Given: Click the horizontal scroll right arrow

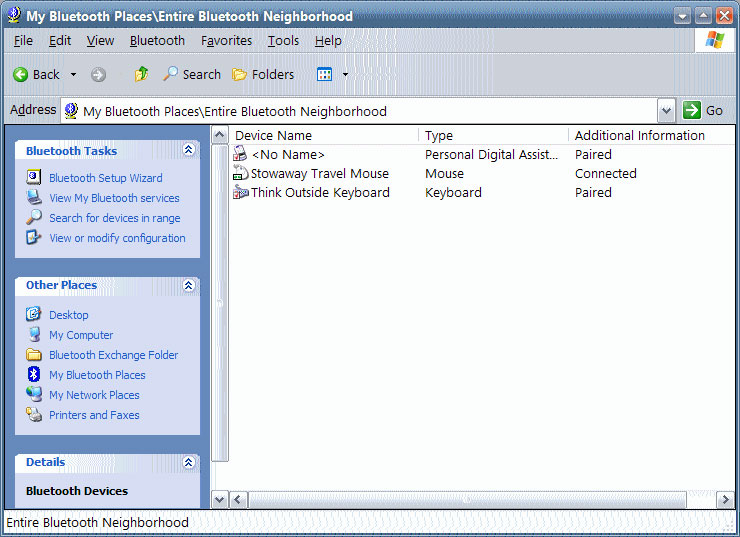Looking at the screenshot, I should (x=725, y=499).
